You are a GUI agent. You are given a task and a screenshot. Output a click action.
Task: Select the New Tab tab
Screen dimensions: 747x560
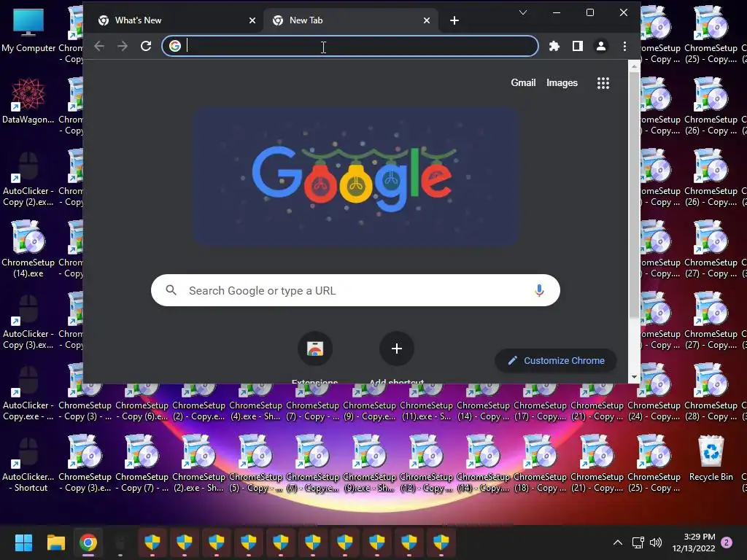(x=350, y=20)
